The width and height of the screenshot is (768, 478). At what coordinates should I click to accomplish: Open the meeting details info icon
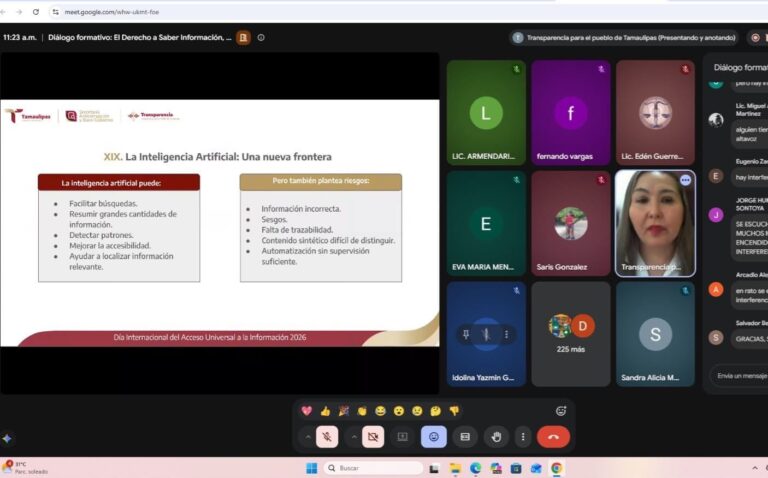[261, 37]
